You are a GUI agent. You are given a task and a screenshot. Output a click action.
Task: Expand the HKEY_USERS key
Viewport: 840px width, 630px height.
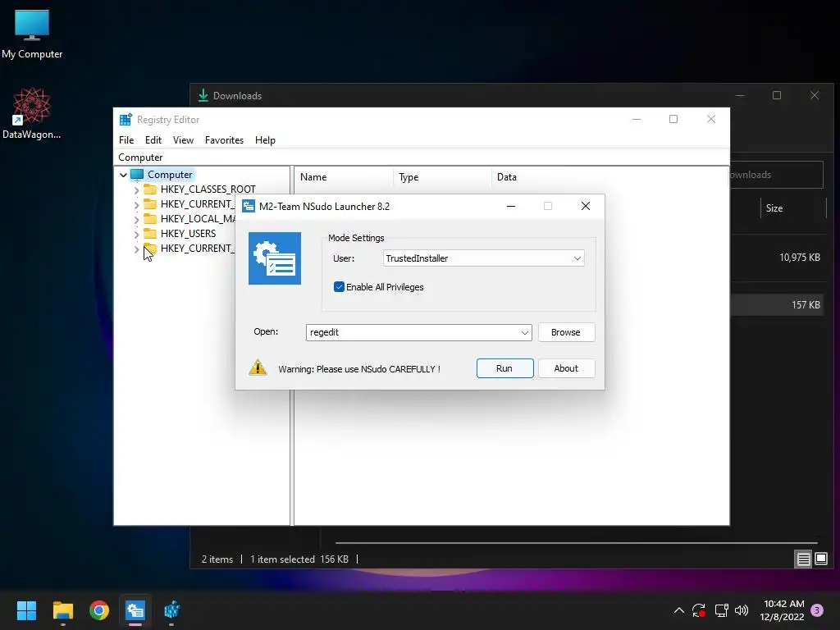pyautogui.click(x=136, y=234)
